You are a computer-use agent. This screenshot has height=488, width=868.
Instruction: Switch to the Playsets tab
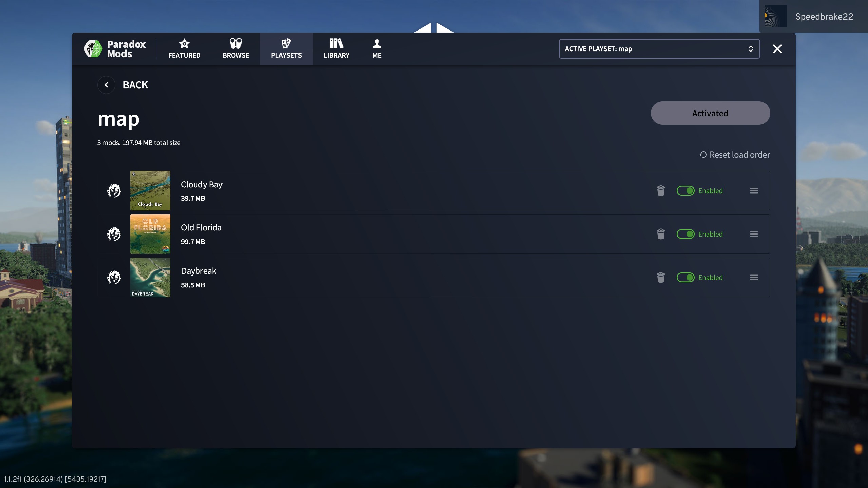[x=286, y=48]
